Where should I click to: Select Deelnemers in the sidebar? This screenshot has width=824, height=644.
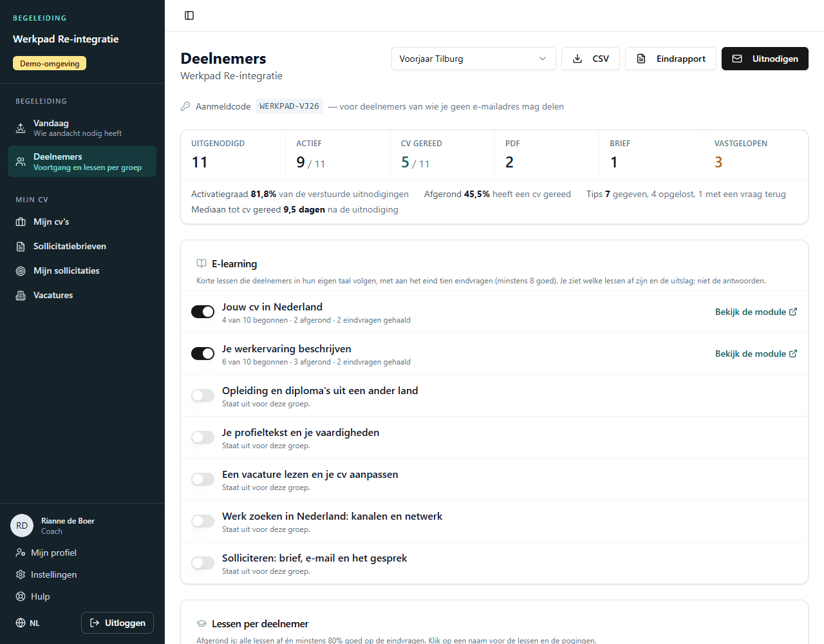(x=82, y=161)
